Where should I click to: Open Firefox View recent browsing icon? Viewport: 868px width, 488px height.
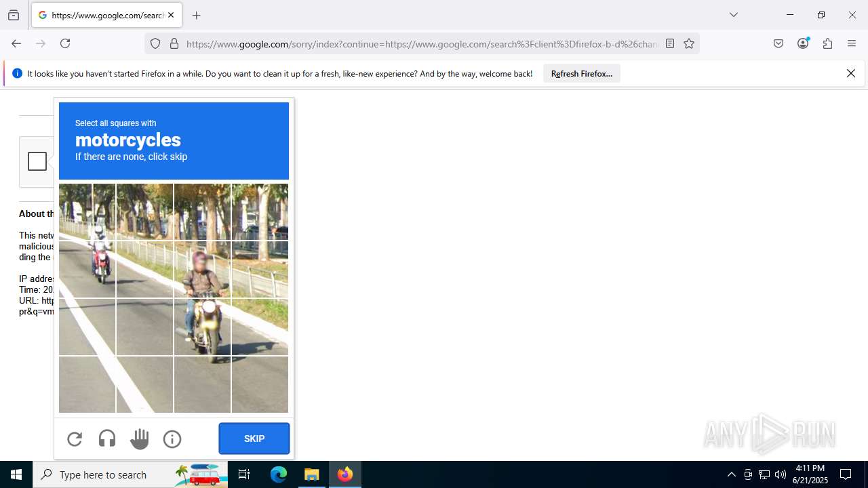(x=14, y=15)
